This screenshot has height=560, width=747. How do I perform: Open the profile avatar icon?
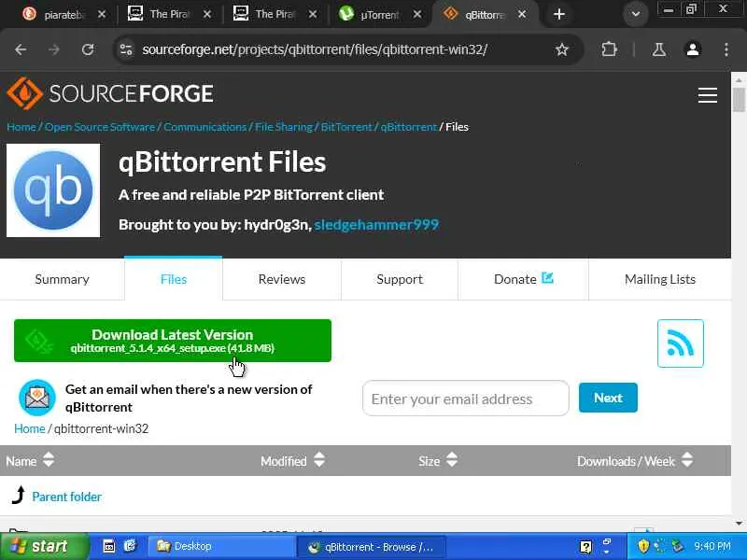[x=693, y=49]
